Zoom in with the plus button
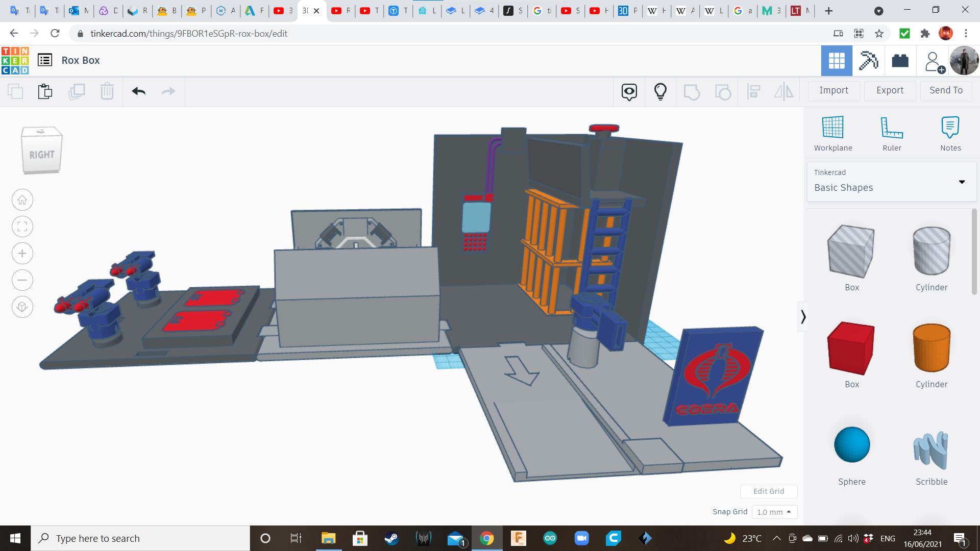 22,254
